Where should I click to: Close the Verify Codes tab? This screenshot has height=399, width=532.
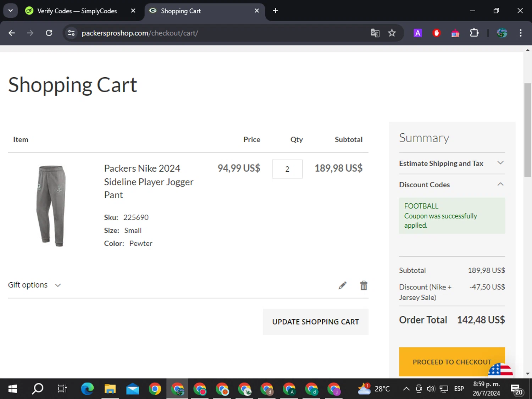(133, 11)
